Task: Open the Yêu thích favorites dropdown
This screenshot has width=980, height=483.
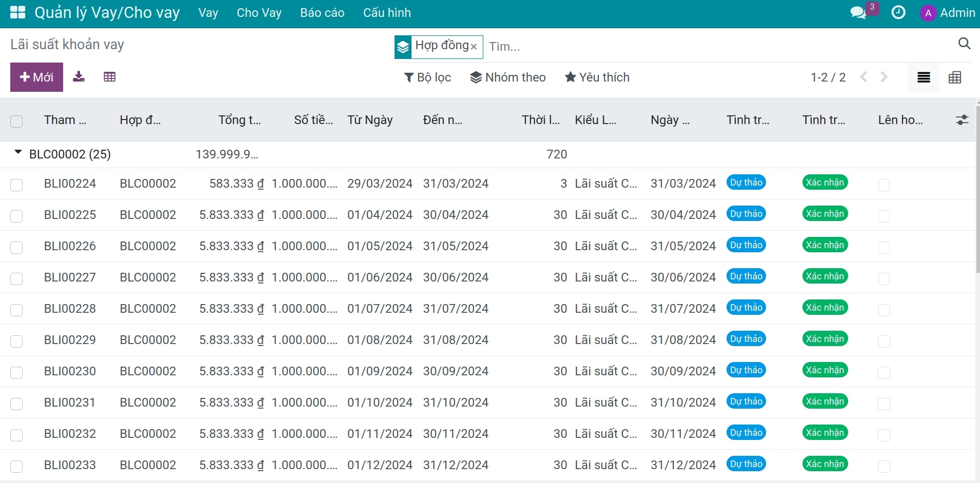Action: 597,77
